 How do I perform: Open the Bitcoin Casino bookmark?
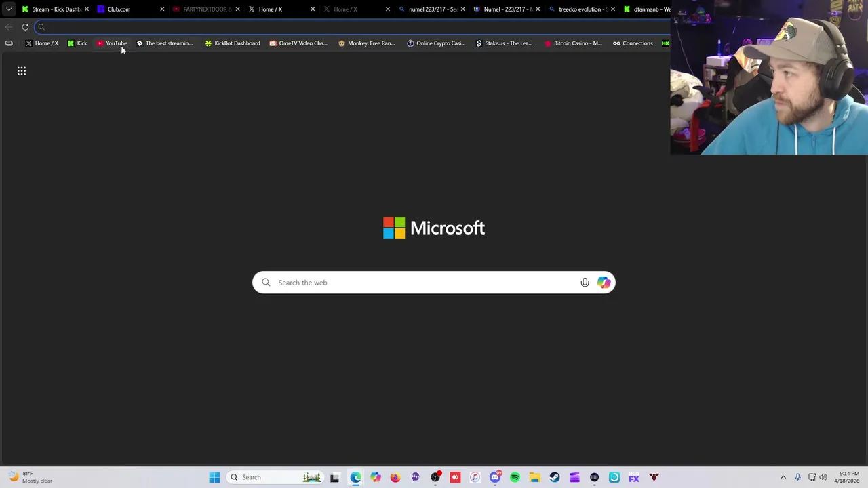573,43
